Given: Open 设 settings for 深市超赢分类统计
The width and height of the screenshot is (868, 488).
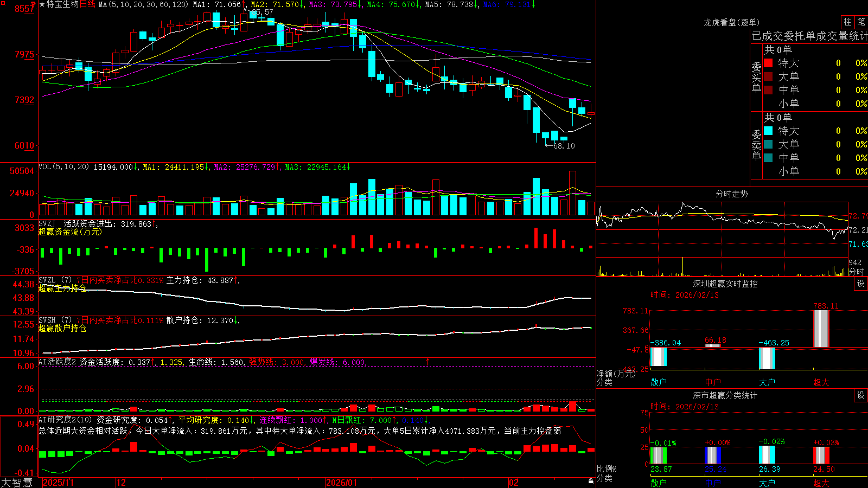Looking at the screenshot, I should pyautogui.click(x=860, y=395).
